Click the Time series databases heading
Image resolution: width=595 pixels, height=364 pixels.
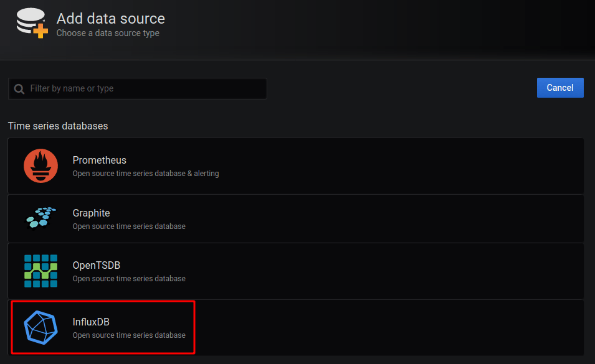(58, 126)
